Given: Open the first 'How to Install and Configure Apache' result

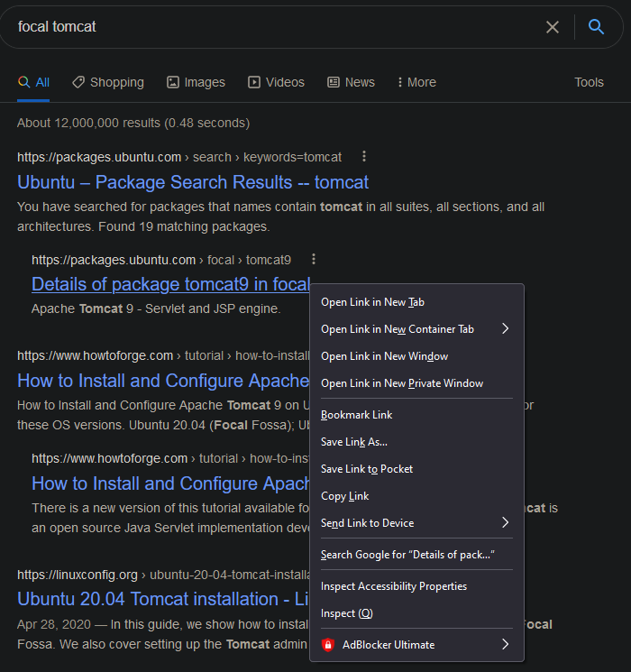Looking at the screenshot, I should 163,381.
